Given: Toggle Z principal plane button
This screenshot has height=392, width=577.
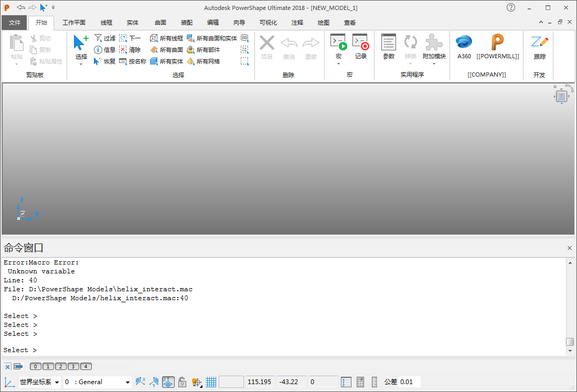Looking at the screenshot, I should coord(168,382).
